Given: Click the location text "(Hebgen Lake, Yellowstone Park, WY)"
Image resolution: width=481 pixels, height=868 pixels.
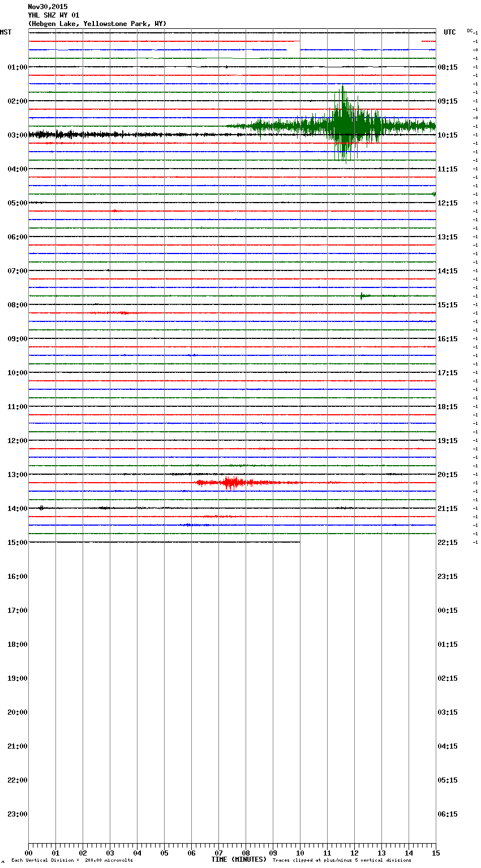Looking at the screenshot, I should (x=97, y=24).
